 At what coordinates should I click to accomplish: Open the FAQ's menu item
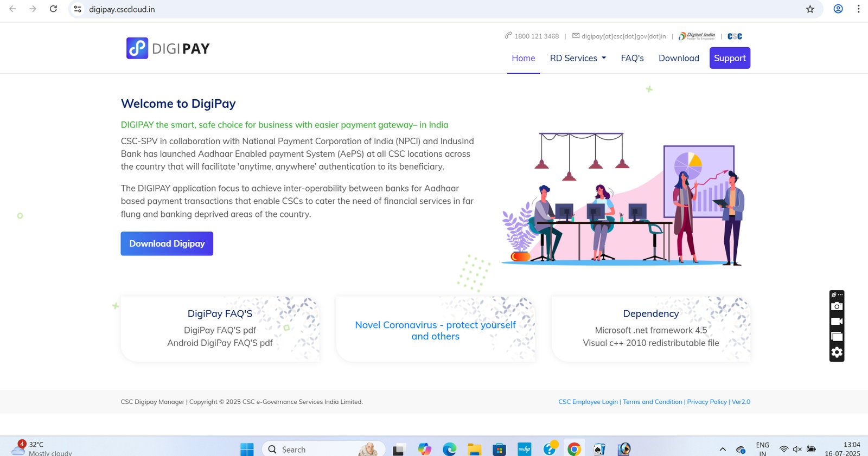(x=632, y=58)
